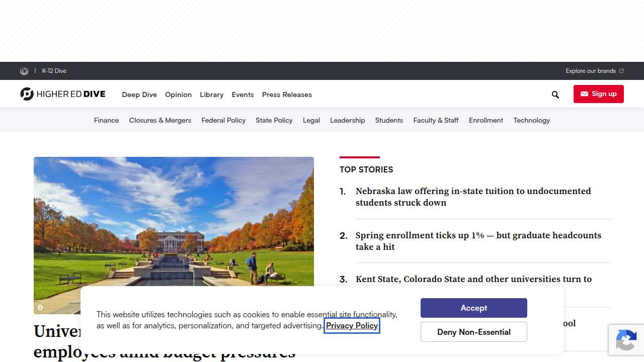Click the TOP STORIES heading
Image resolution: width=644 pixels, height=362 pixels.
pyautogui.click(x=366, y=169)
